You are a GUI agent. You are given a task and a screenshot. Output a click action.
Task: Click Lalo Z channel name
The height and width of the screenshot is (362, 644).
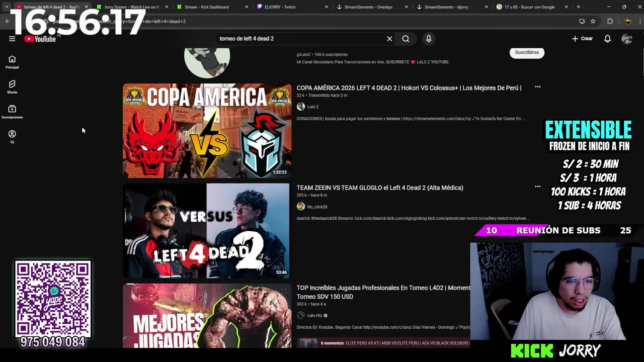coord(313,107)
